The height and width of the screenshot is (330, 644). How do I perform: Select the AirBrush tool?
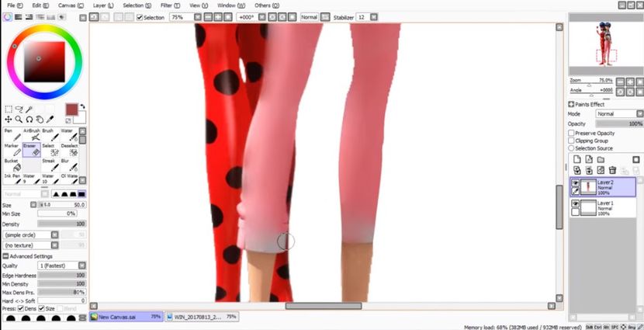pyautogui.click(x=32, y=135)
